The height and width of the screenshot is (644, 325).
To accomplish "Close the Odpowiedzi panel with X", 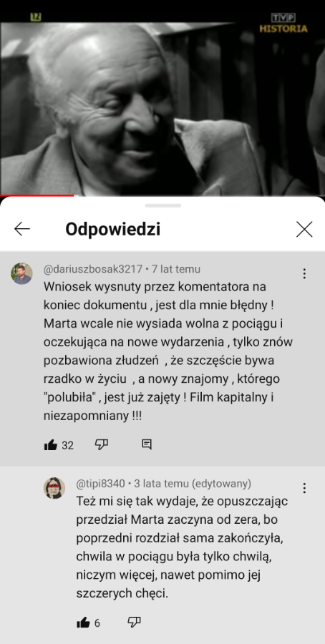I will (304, 229).
